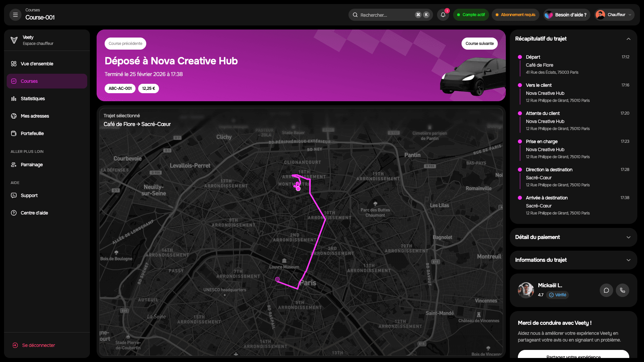Click the Course suivante button
This screenshot has width=644, height=362.
click(479, 44)
